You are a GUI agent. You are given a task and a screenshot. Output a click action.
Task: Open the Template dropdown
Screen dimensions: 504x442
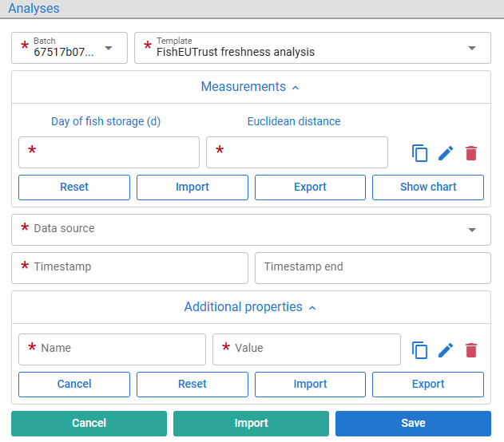pos(312,48)
